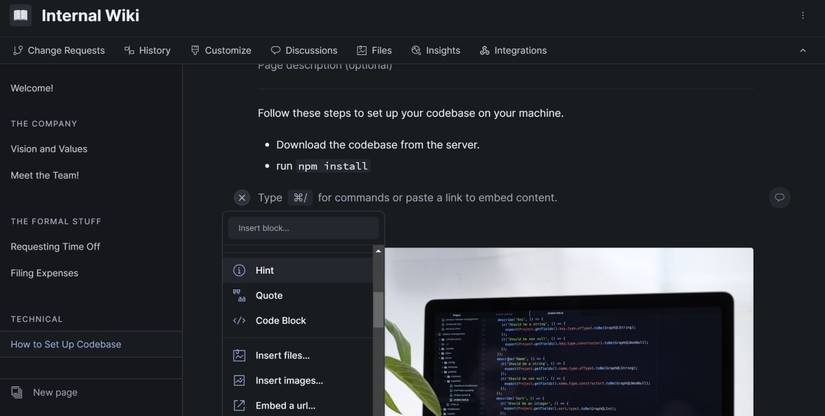
Task: Open the Files tab
Action: click(x=374, y=50)
